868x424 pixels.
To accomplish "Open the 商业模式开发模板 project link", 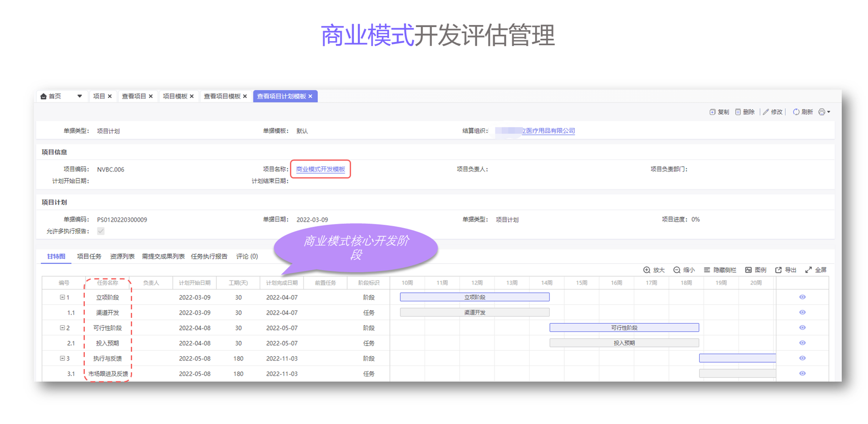I will [321, 169].
